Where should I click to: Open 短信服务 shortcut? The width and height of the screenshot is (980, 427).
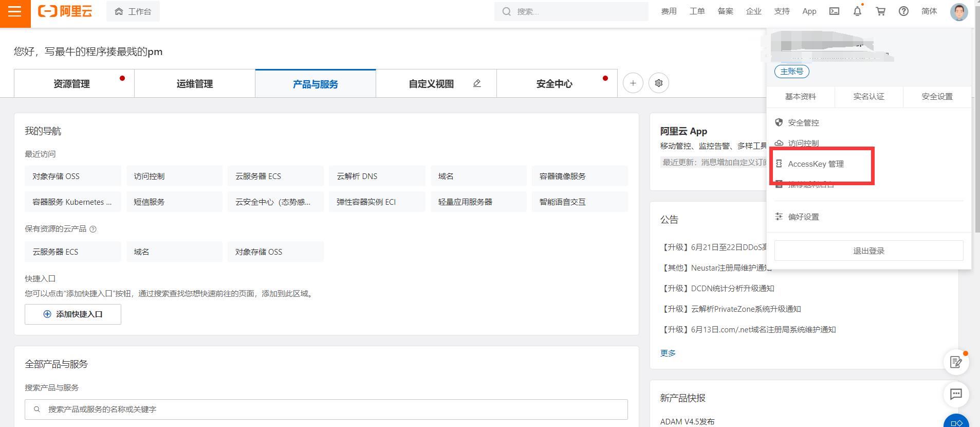pos(174,202)
